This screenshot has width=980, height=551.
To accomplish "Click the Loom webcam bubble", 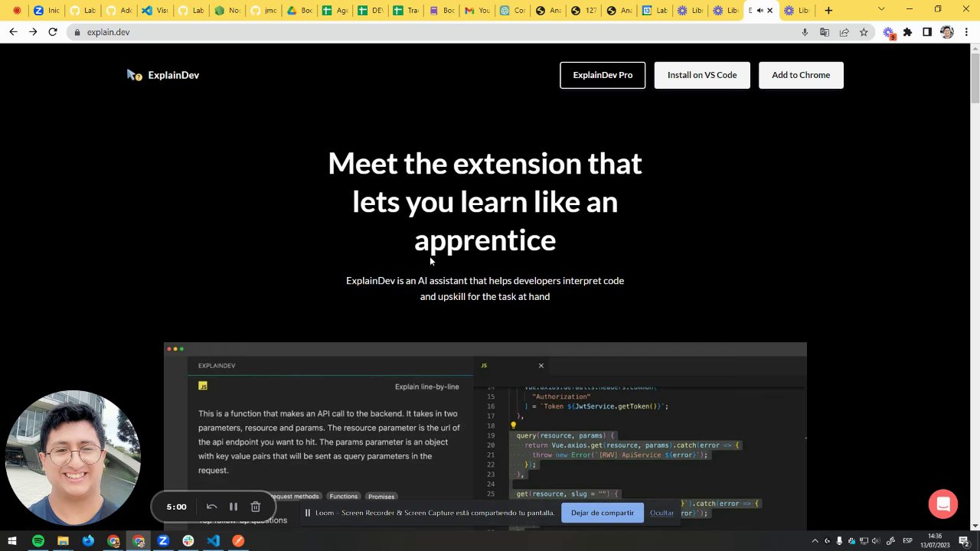I will coord(73,458).
